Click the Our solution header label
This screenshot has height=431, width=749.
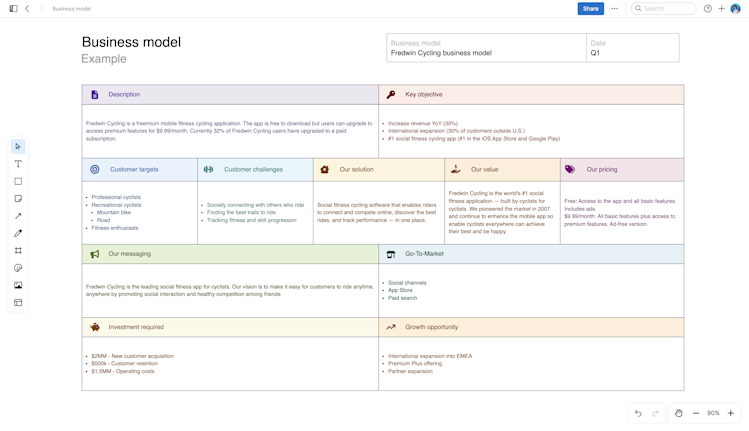pyautogui.click(x=356, y=170)
